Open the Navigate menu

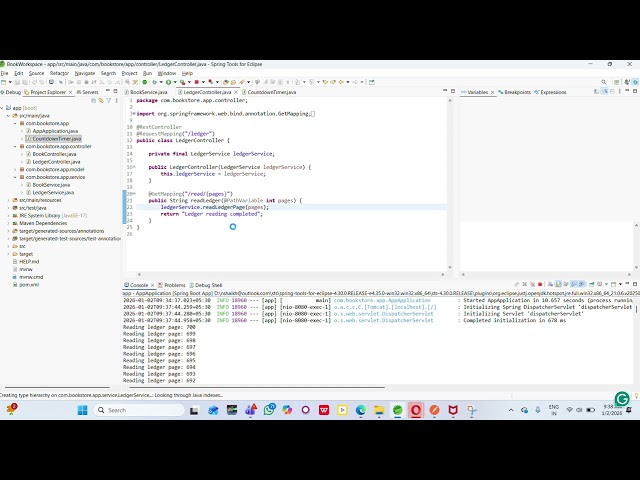point(84,73)
